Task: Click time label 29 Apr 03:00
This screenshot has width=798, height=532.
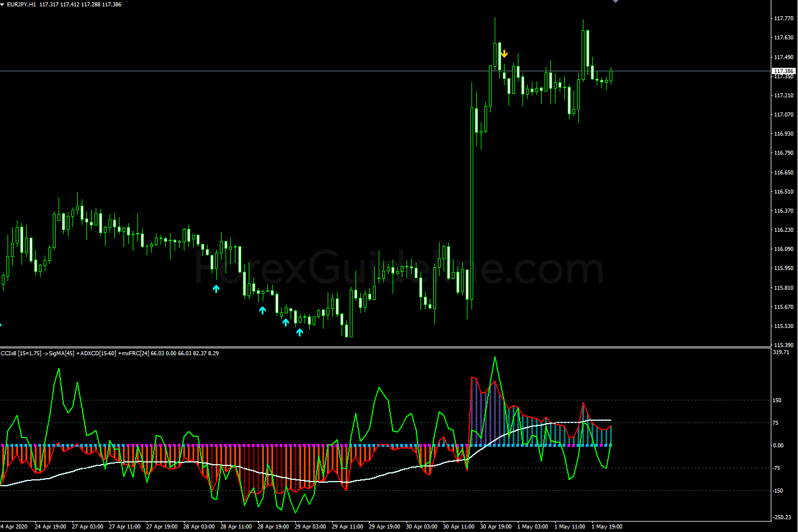Action: 310,527
